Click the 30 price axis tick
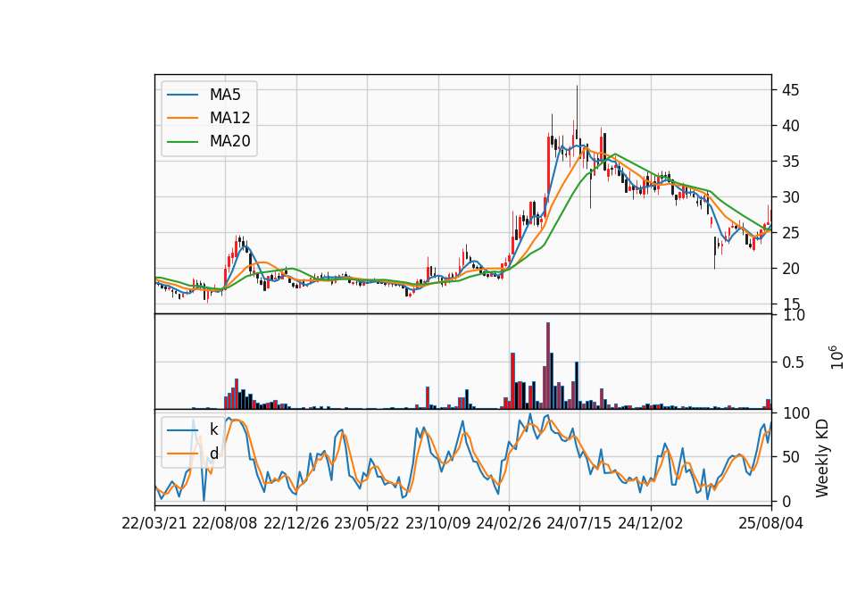 coord(790,197)
